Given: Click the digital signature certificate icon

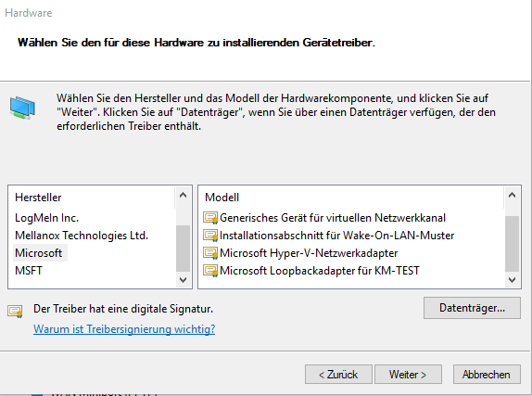Looking at the screenshot, I should 15,311.
